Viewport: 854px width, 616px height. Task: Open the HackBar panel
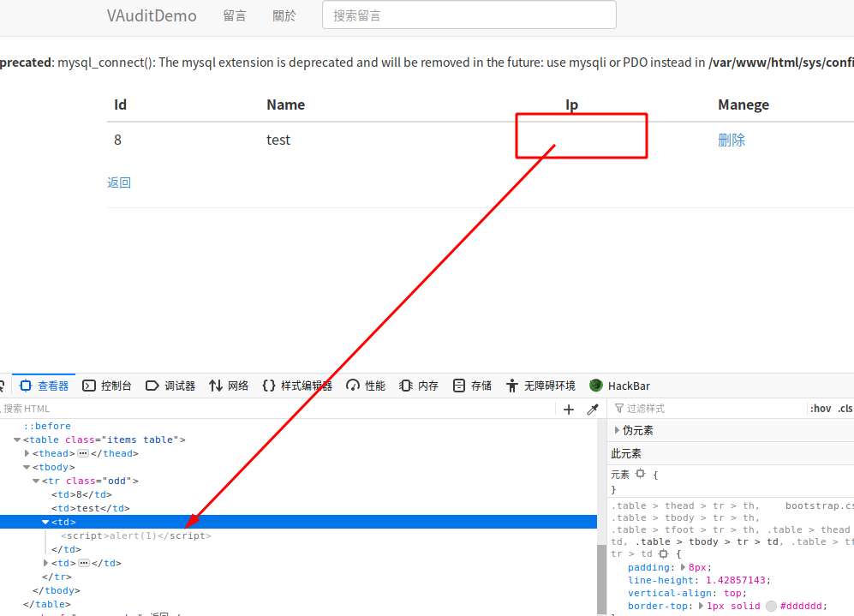[x=619, y=386]
